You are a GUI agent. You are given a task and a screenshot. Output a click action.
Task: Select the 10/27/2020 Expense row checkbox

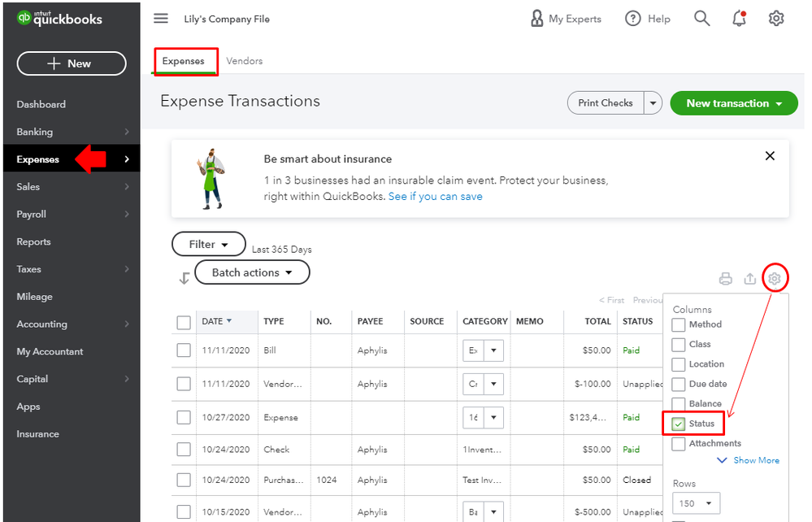[184, 417]
